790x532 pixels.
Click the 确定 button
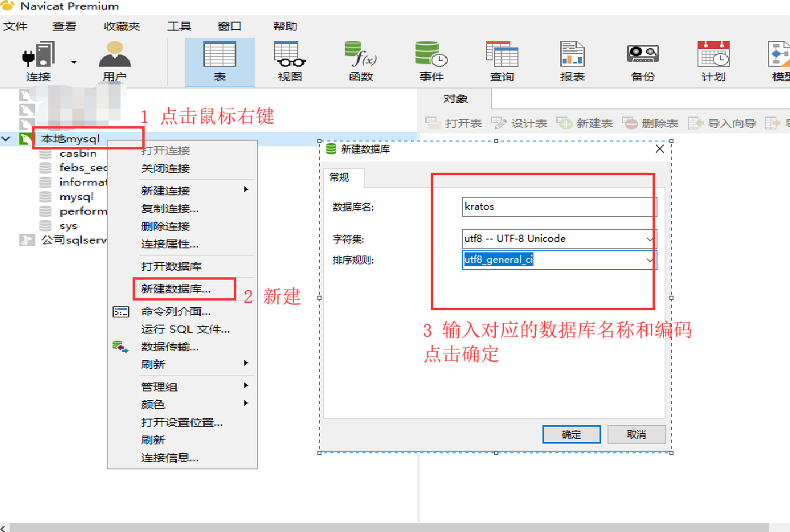571,434
